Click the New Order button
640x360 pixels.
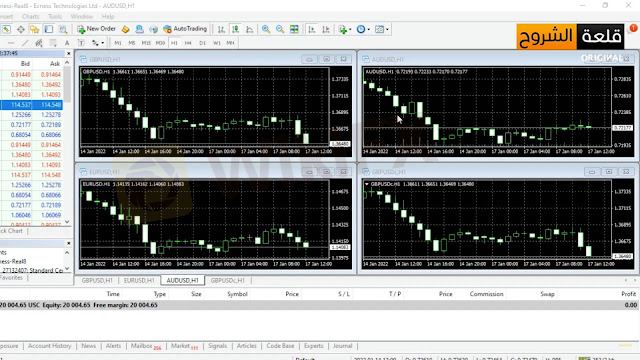coord(96,29)
